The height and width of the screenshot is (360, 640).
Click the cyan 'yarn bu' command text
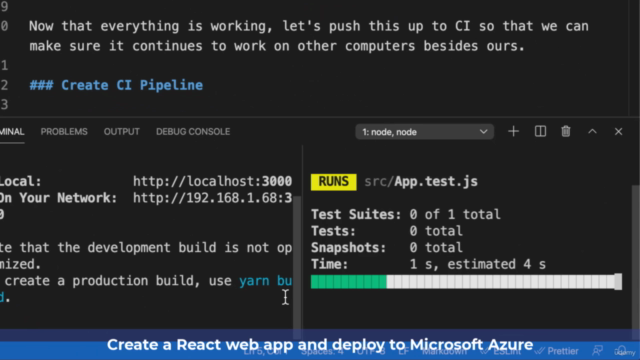coord(265,281)
